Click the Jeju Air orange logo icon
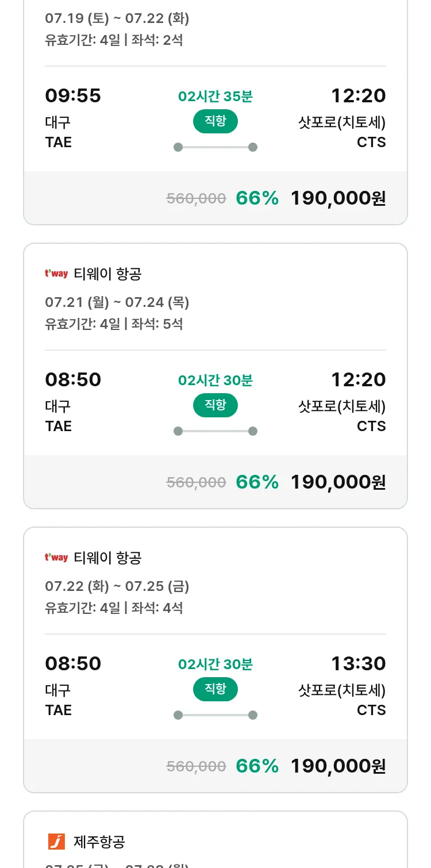 [56, 842]
